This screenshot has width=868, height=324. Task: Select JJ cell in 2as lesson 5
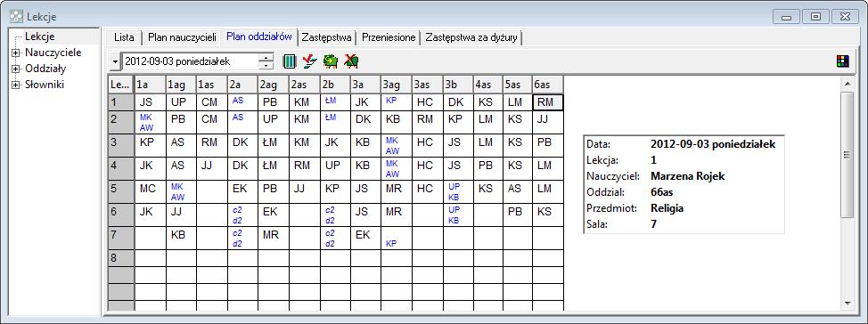[x=304, y=191]
